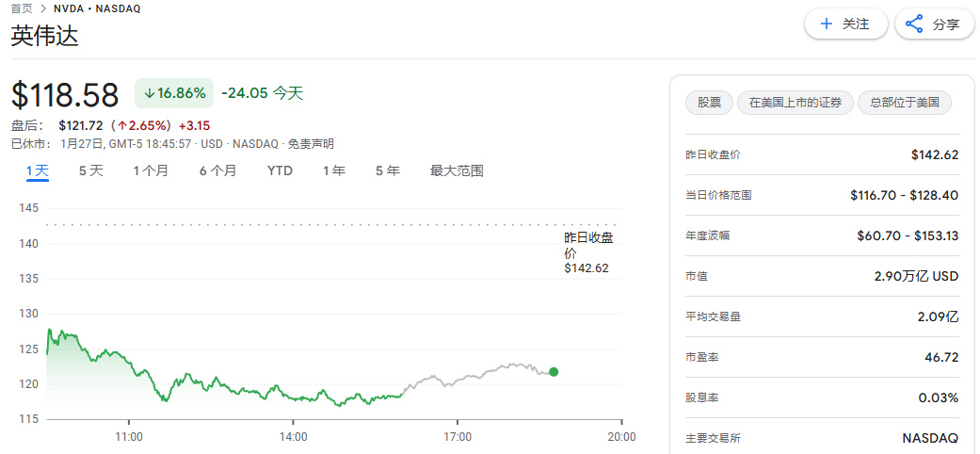This screenshot has width=980, height=454.
Task: Click the $118.58 current price
Action: tap(65, 96)
